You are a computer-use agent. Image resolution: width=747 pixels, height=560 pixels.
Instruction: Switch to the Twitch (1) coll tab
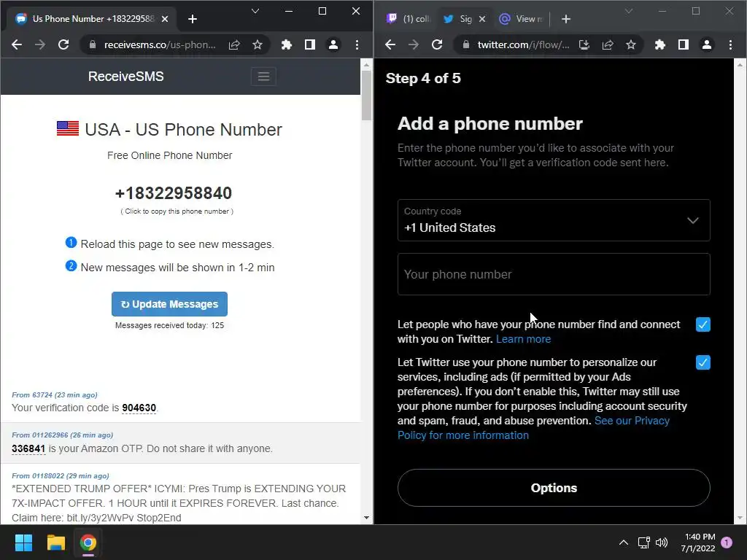click(x=409, y=19)
